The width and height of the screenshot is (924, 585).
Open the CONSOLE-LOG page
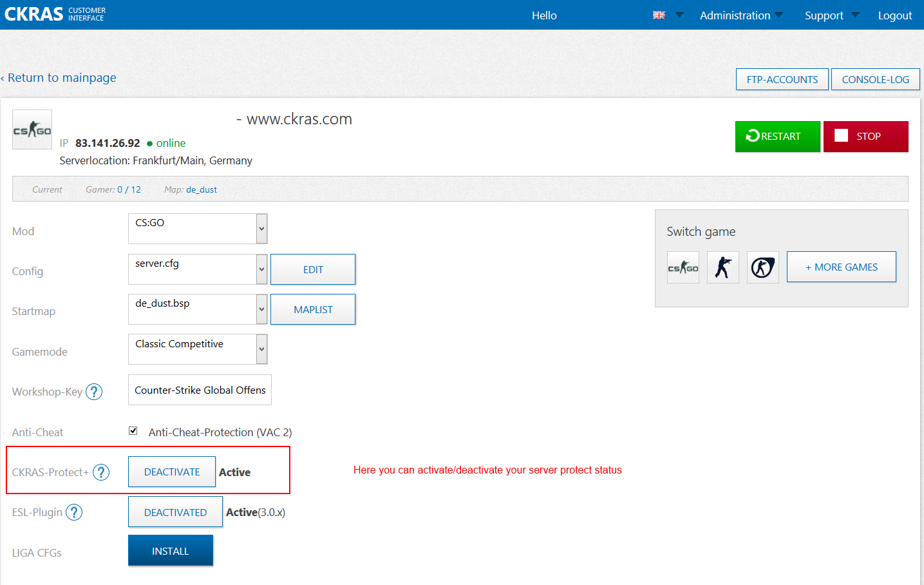[876, 79]
